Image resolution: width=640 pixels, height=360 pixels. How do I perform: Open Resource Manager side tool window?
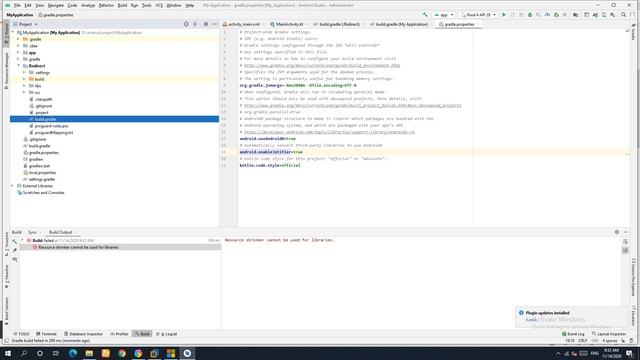tap(6, 71)
